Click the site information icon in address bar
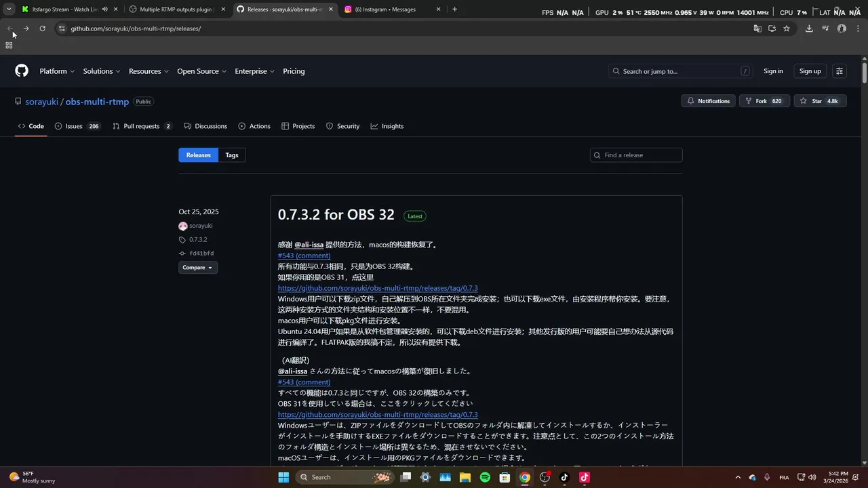Viewport: 868px width, 488px height. click(x=62, y=28)
